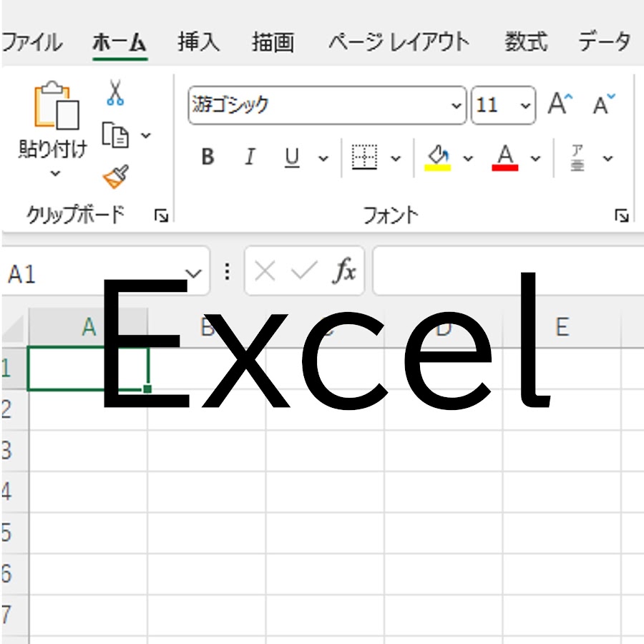
Task: Open clipboard group dialog launcher
Action: 161,215
